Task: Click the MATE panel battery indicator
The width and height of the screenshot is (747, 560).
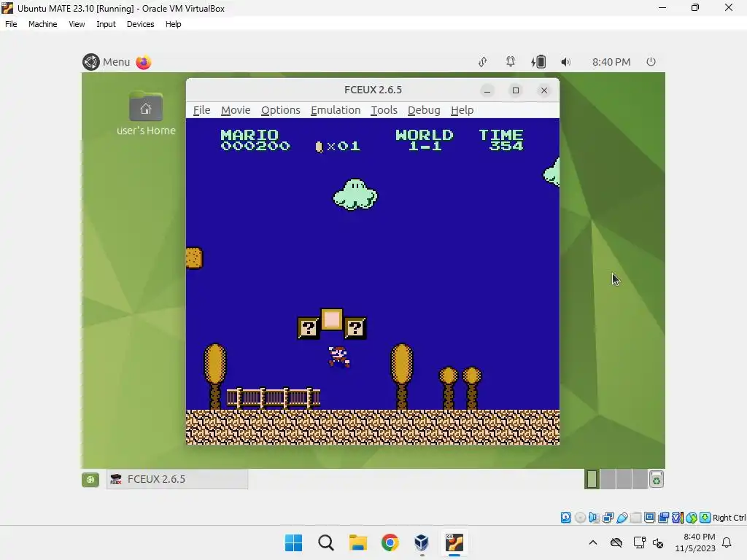Action: pyautogui.click(x=538, y=62)
